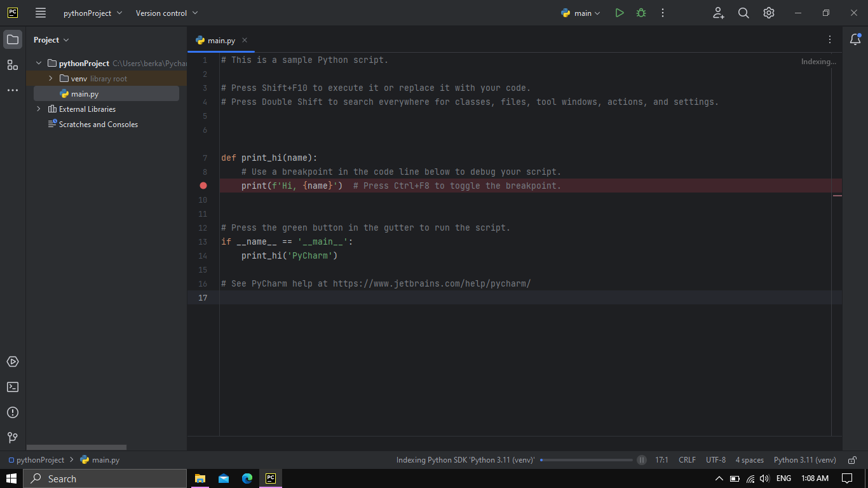Pause the indexing background process
This screenshot has height=488, width=868.
click(x=642, y=460)
